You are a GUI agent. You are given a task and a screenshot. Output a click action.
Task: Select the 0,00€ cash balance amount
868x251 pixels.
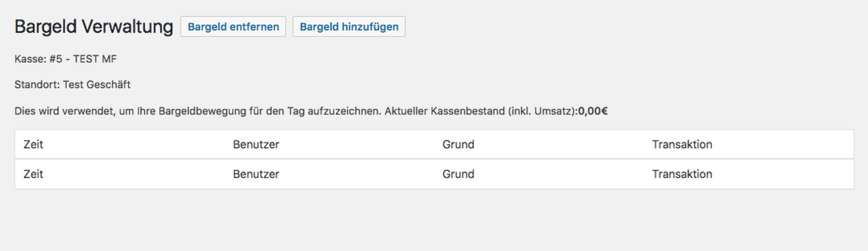point(593,111)
